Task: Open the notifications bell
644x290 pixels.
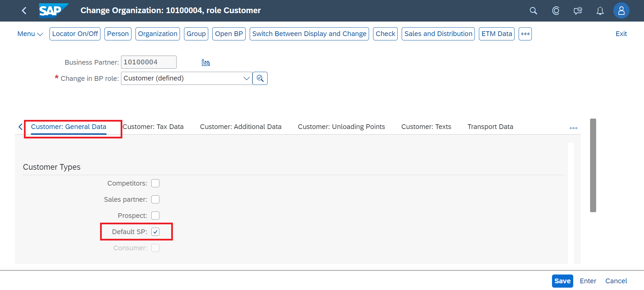Action: pos(600,11)
